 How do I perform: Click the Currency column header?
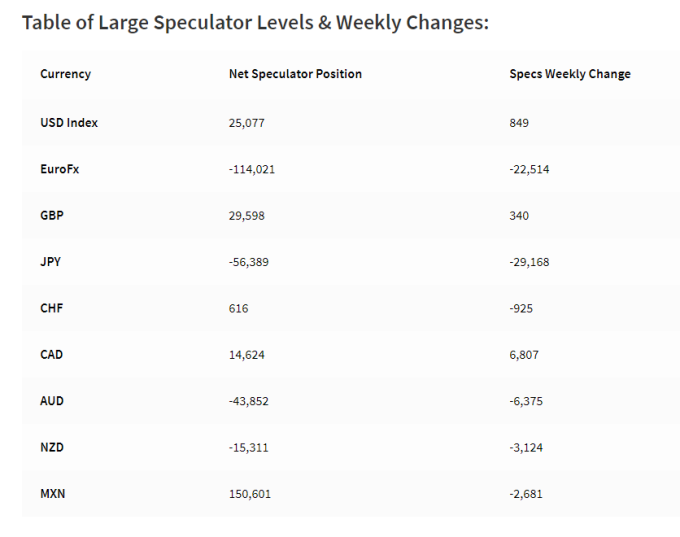coord(65,74)
